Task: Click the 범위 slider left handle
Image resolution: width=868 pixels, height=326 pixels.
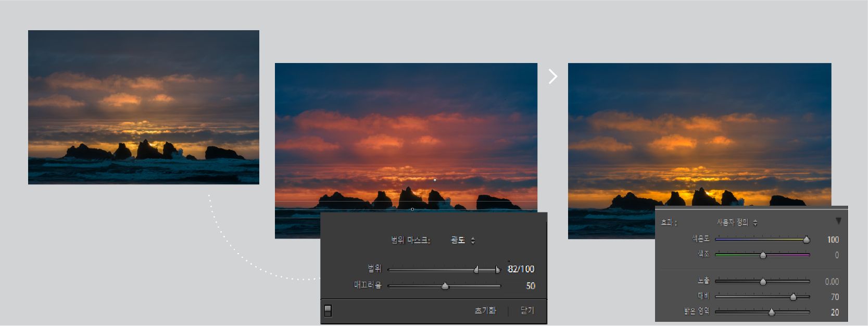Action: [476, 269]
